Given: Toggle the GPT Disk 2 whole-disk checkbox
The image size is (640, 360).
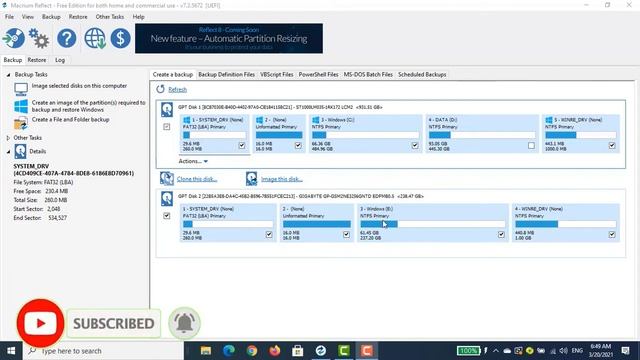Looking at the screenshot, I should tap(167, 216).
